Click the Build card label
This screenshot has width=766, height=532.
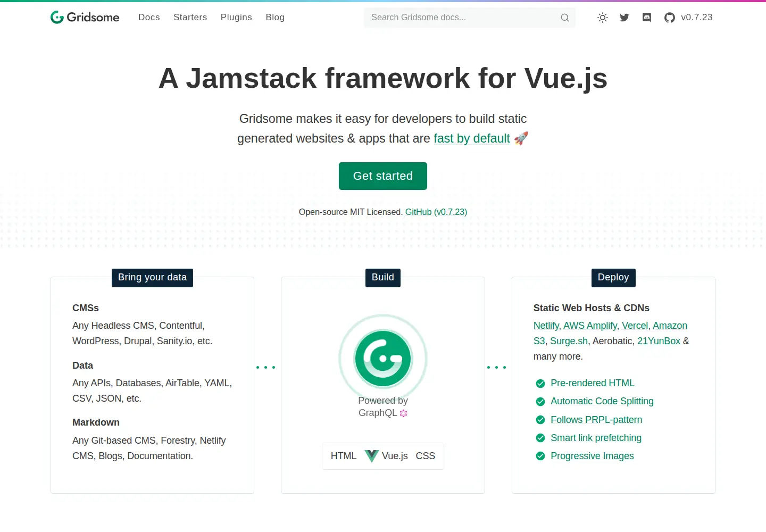(383, 278)
